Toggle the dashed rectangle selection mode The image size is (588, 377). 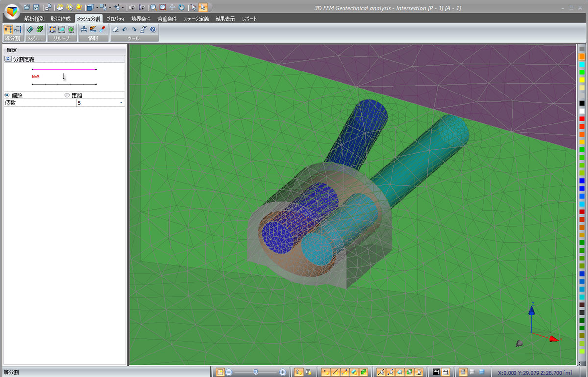pyautogui.click(x=418, y=372)
